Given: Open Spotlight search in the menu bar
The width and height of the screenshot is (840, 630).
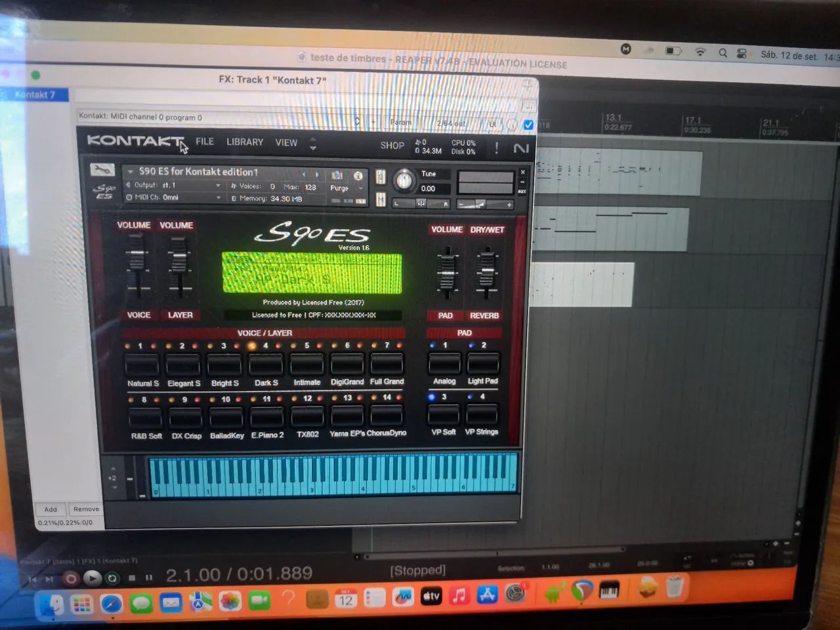Looking at the screenshot, I should pyautogui.click(x=723, y=53).
